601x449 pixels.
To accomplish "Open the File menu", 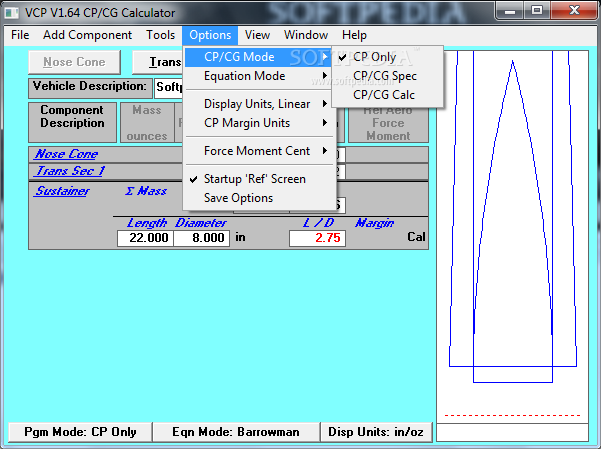I will click(20, 35).
